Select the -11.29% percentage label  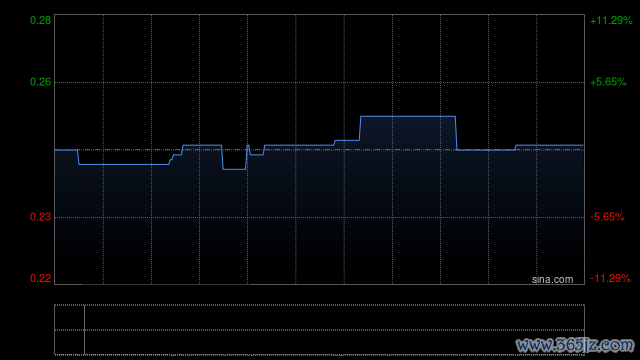(610, 278)
